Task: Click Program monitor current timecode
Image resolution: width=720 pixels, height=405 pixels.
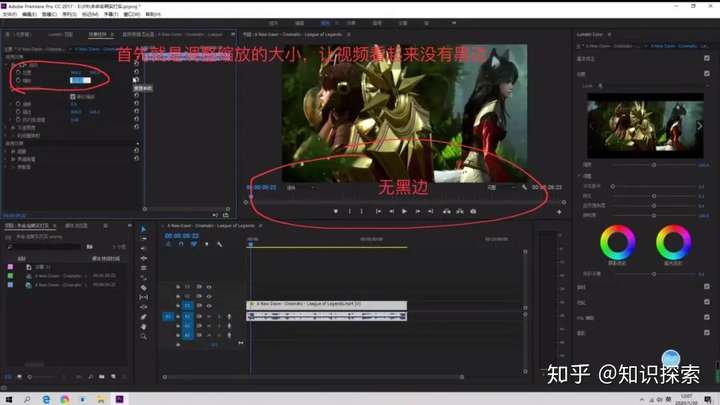Action: coord(261,187)
